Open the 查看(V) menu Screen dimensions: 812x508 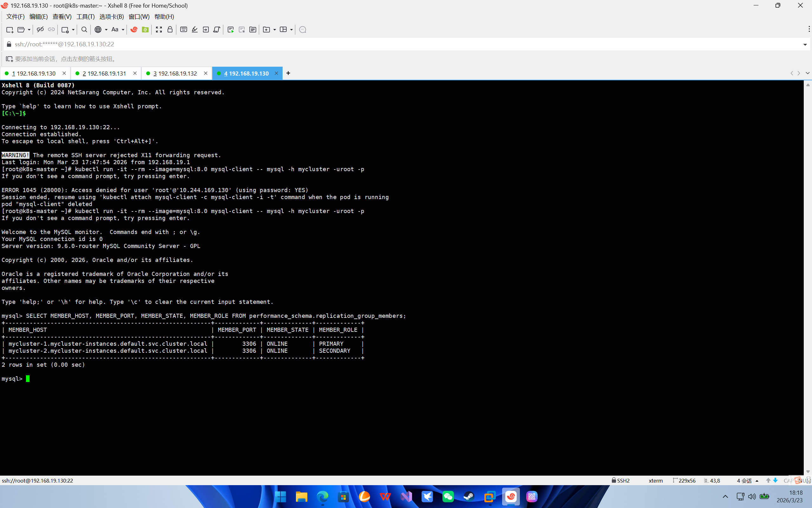(x=62, y=17)
